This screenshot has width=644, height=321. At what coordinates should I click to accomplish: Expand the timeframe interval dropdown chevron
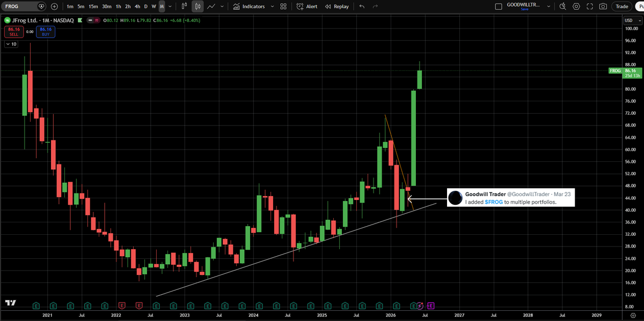170,6
